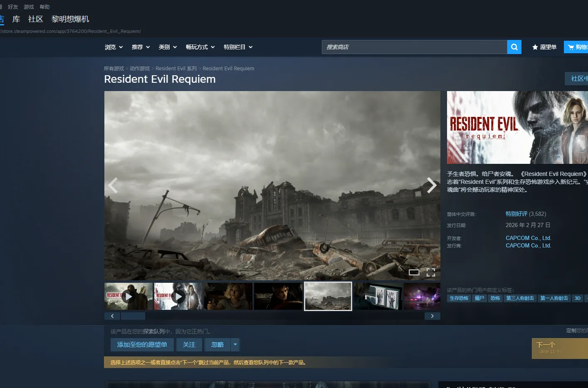Open the CAPCOM Co., Ltd. developer link
The width and height of the screenshot is (588, 388).
[x=528, y=238]
